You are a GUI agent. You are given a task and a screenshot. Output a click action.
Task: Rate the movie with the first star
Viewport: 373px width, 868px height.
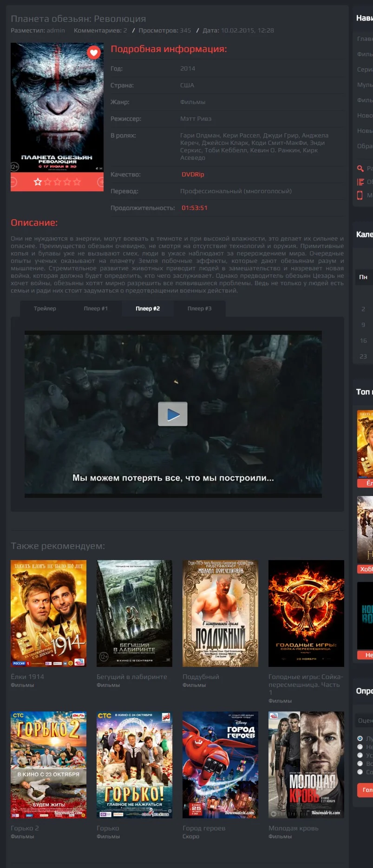pos(38,182)
